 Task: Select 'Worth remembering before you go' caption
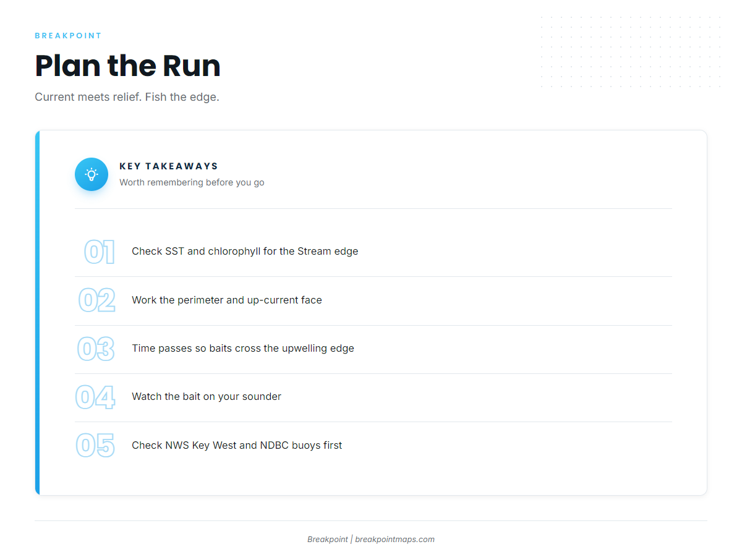[x=192, y=182]
